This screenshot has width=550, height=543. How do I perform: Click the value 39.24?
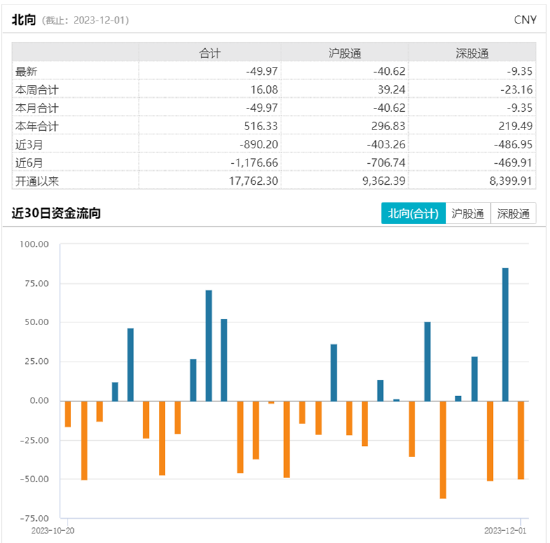[391, 90]
